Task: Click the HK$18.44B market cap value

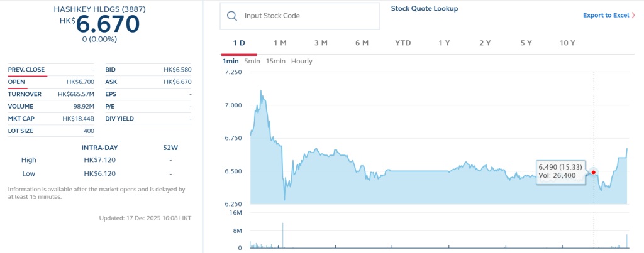Action: click(79, 119)
